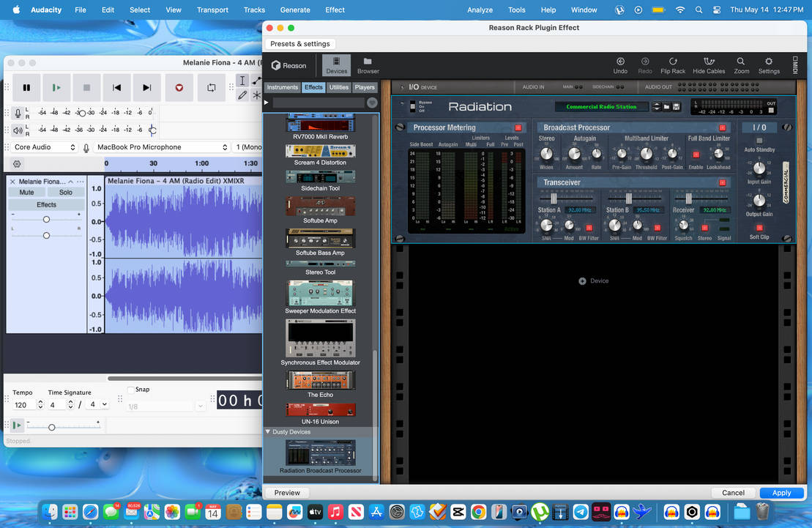Click the play-at-speed button in Audacity

click(17, 425)
